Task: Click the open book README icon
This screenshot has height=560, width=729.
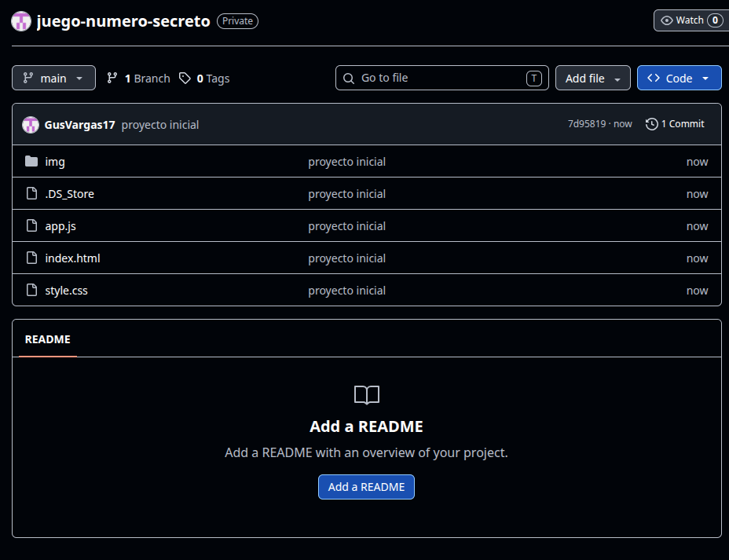Action: coord(366,395)
